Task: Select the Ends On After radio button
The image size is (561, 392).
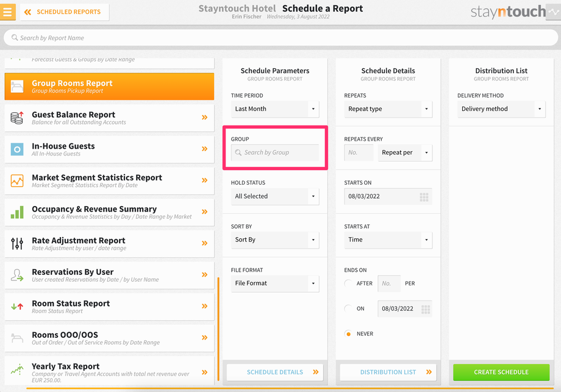Action: click(348, 283)
